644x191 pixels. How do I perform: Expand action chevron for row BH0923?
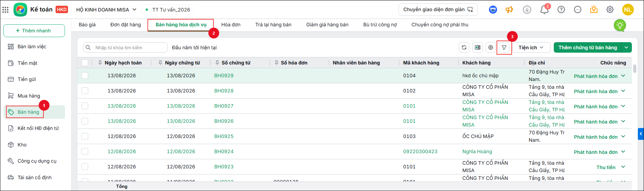point(623,167)
